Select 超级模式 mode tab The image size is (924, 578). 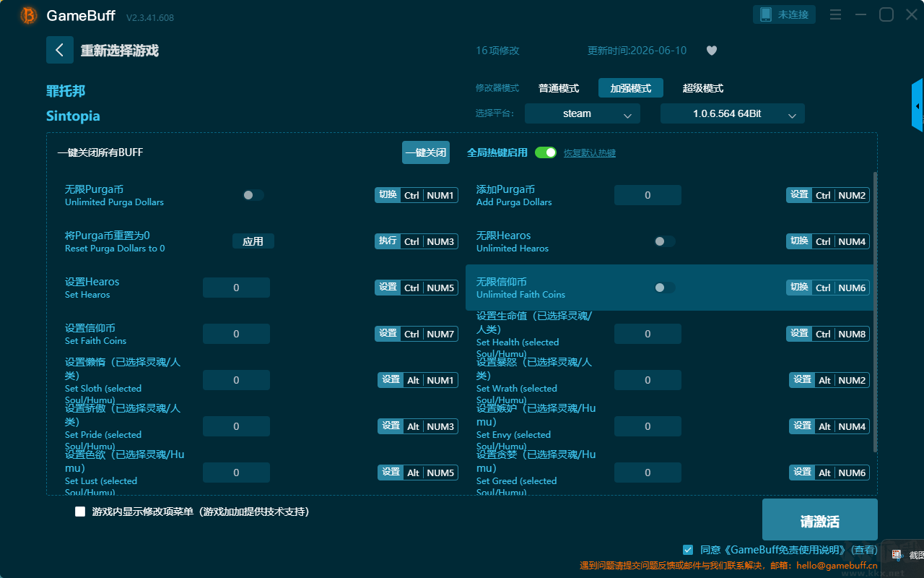pyautogui.click(x=703, y=88)
